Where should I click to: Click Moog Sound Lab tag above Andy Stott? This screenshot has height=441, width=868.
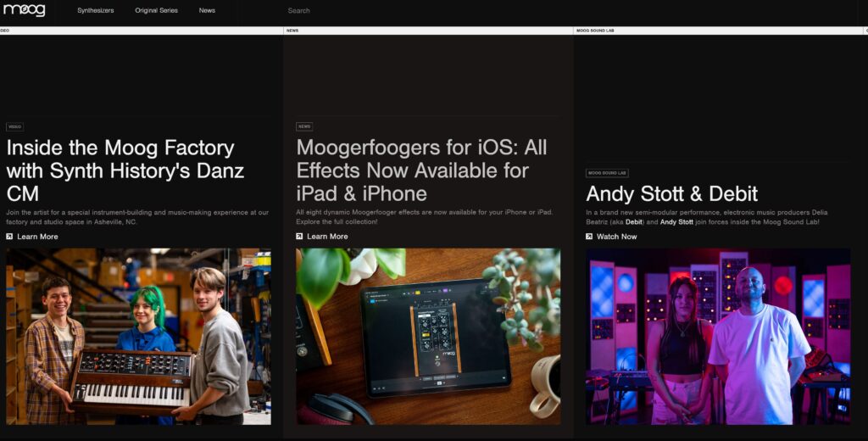tap(607, 173)
